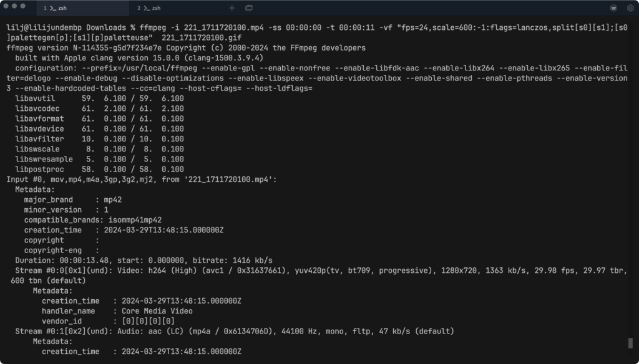Image resolution: width=639 pixels, height=364 pixels.
Task: Click the libavcodec version line
Action: point(99,108)
